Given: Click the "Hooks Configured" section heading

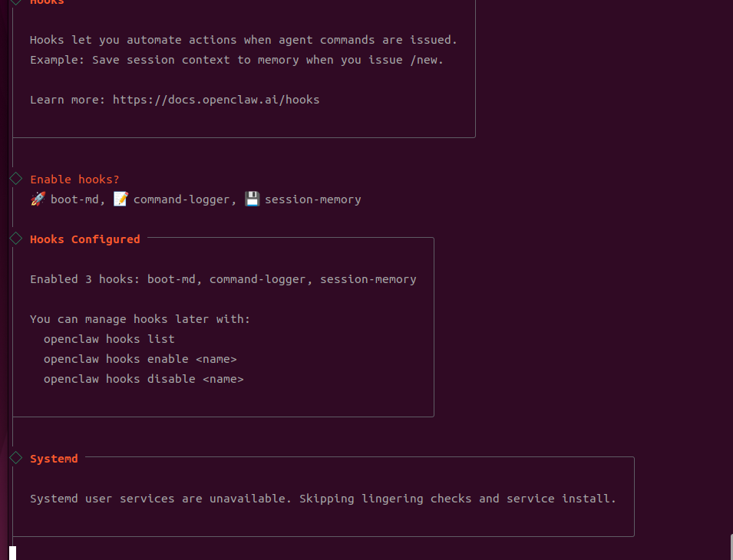Looking at the screenshot, I should click(x=84, y=239).
